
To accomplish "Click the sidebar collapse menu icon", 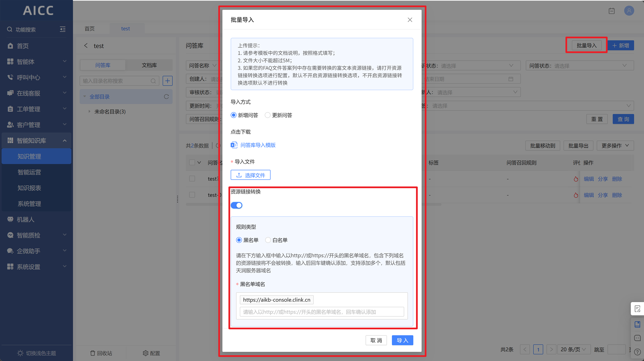I will (x=63, y=29).
